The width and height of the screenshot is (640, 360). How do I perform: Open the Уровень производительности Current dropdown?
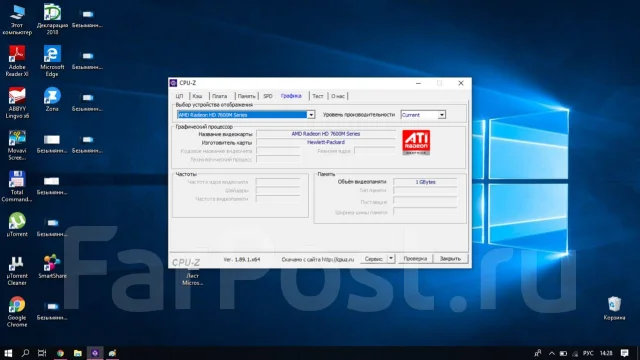tap(442, 115)
